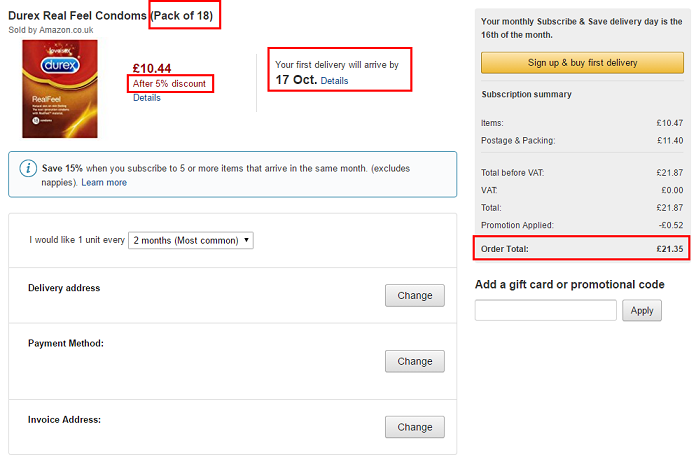Change the delivery address
Viewport: 696px width, 469px height.
coord(414,295)
